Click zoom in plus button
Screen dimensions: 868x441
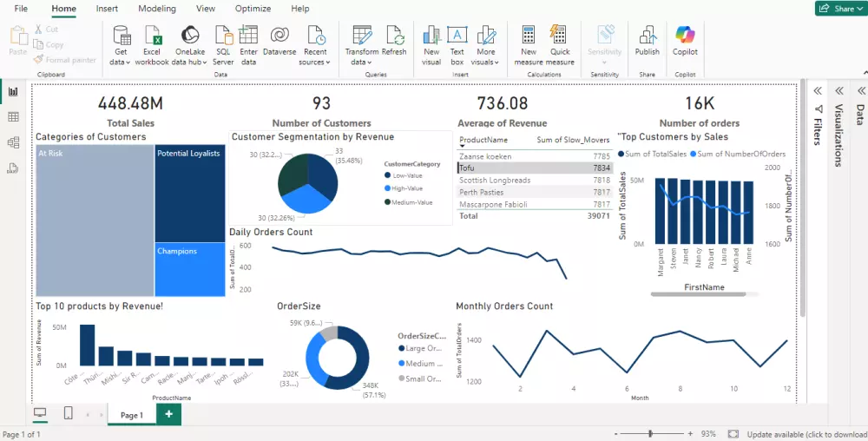click(x=690, y=434)
